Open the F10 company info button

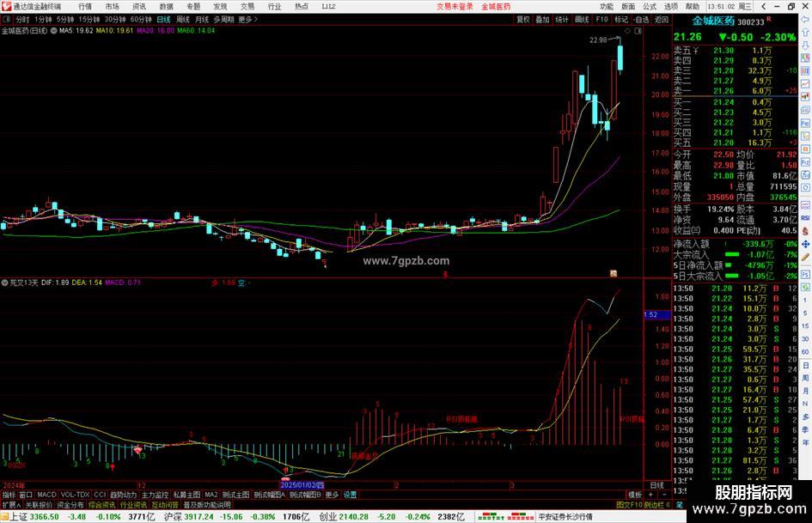(x=601, y=19)
